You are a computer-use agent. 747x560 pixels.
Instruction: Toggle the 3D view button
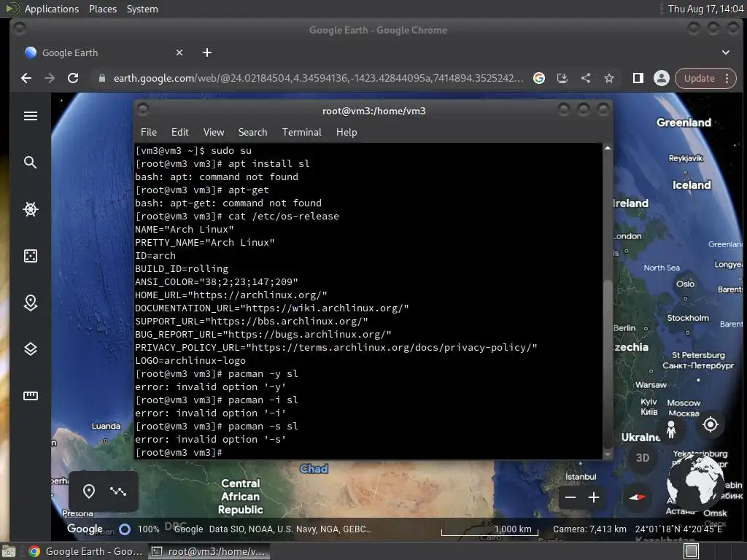click(643, 458)
